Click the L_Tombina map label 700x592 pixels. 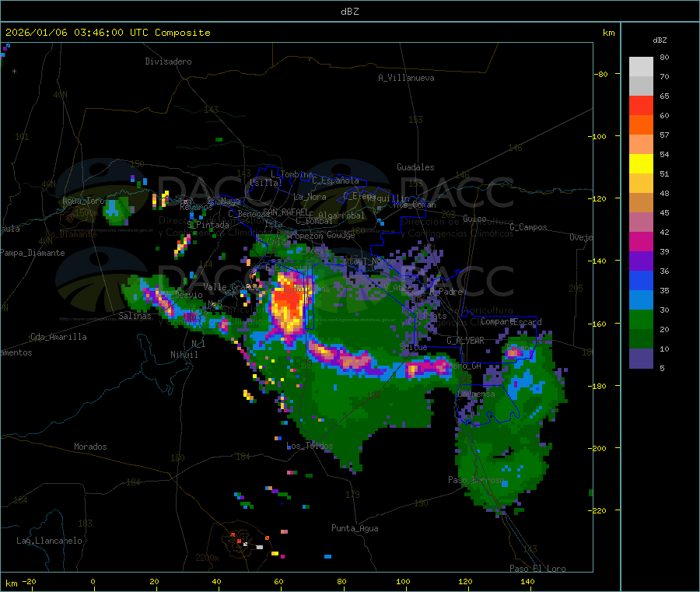tap(292, 173)
